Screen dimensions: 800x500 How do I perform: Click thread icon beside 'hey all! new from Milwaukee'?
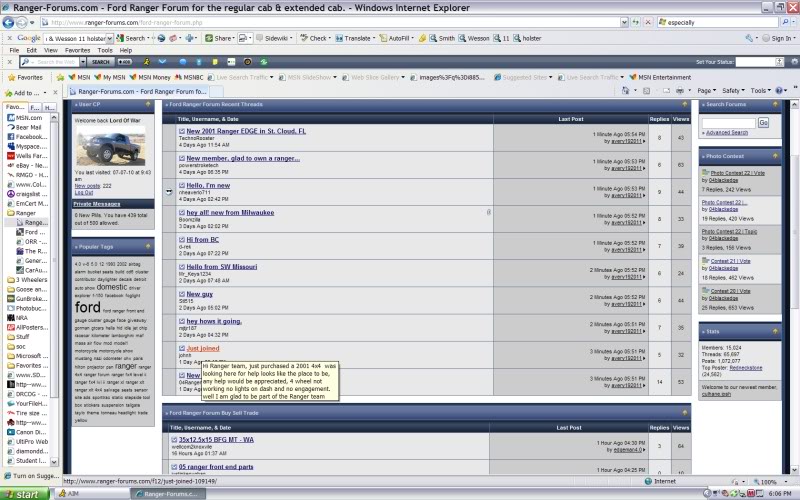[182, 212]
